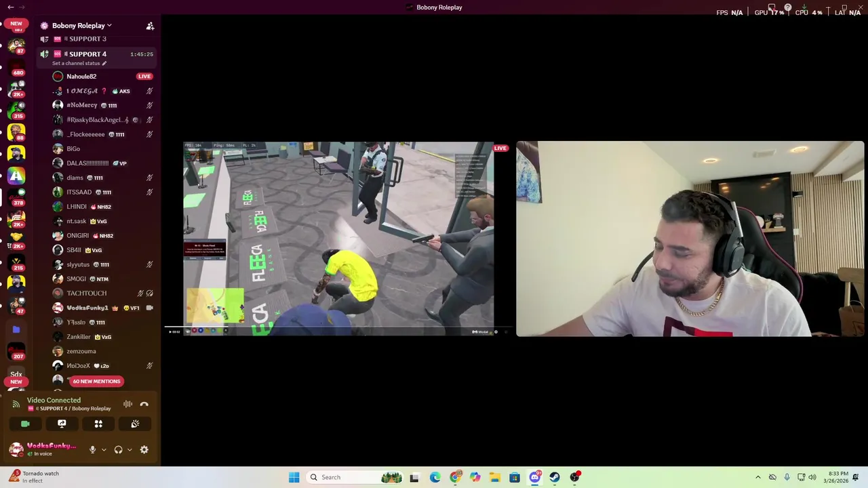Select user _Flockeeeeee in voice list
The width and height of the screenshot is (868, 488).
[102, 134]
